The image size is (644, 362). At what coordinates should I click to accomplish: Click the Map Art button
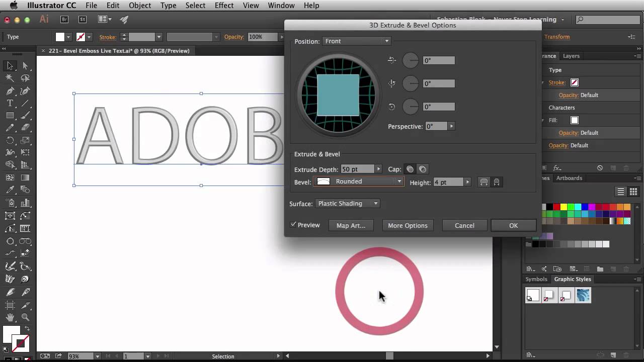coord(351,225)
